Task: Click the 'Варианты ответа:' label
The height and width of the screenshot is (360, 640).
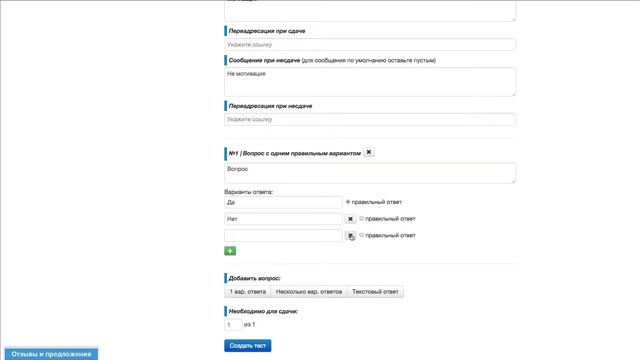Action: point(249,192)
